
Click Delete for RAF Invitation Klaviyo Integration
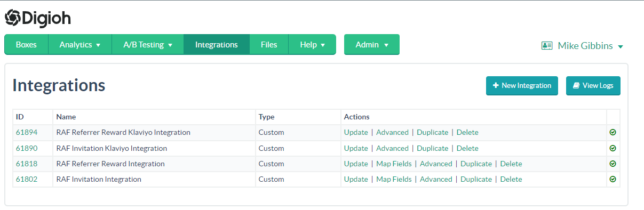(467, 148)
